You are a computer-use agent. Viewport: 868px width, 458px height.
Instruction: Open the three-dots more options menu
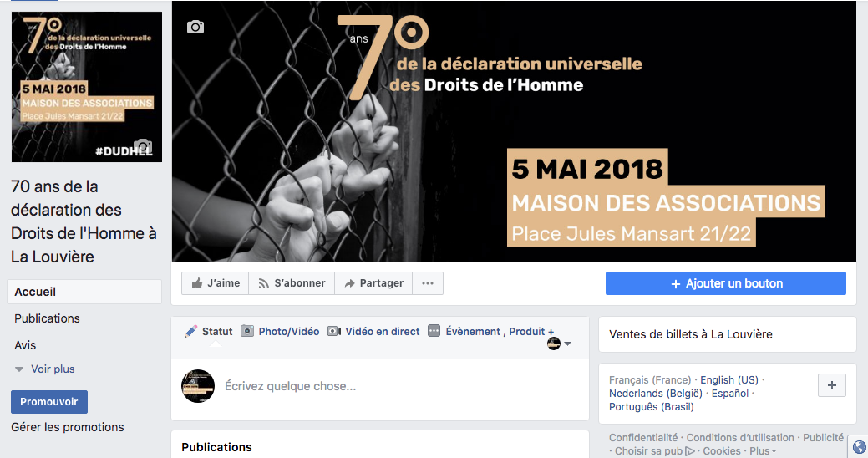(x=428, y=283)
